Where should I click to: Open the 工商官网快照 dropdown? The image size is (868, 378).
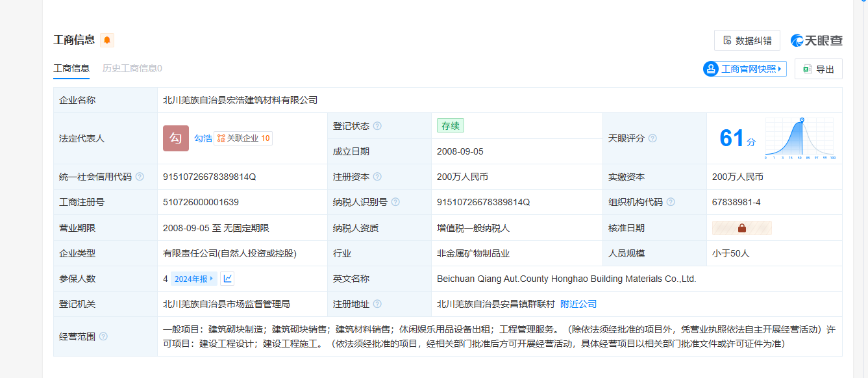coord(745,69)
